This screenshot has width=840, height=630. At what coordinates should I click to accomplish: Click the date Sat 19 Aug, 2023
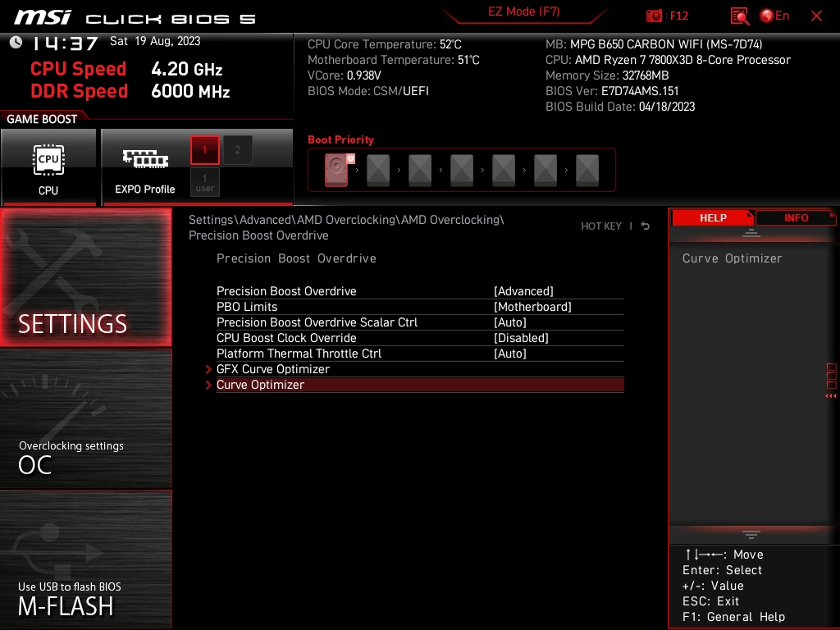pyautogui.click(x=155, y=41)
